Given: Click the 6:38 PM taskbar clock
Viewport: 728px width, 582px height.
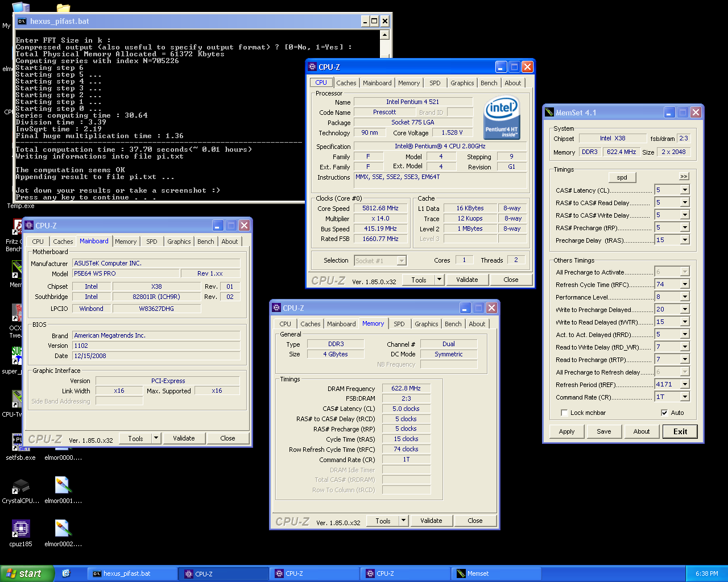Looking at the screenshot, I should [x=707, y=573].
